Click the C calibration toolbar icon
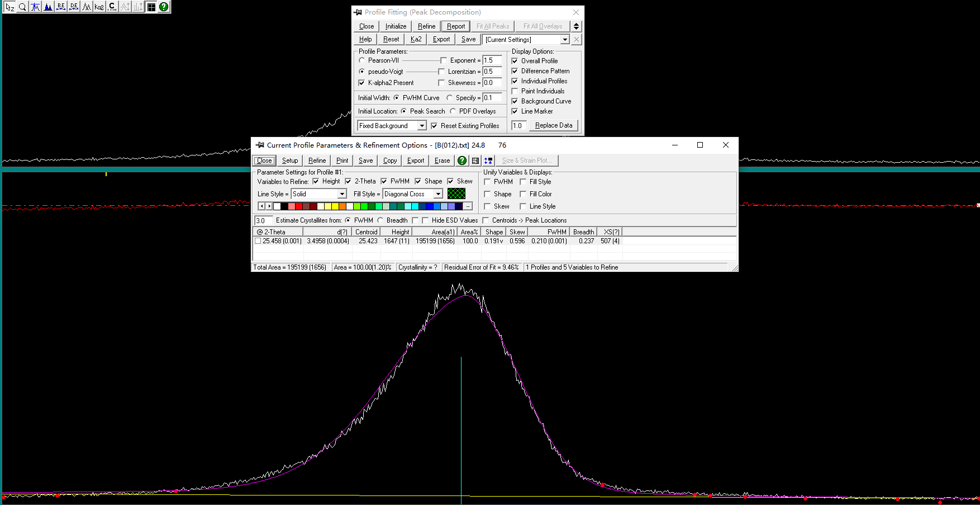This screenshot has width=980, height=505. coord(112,7)
